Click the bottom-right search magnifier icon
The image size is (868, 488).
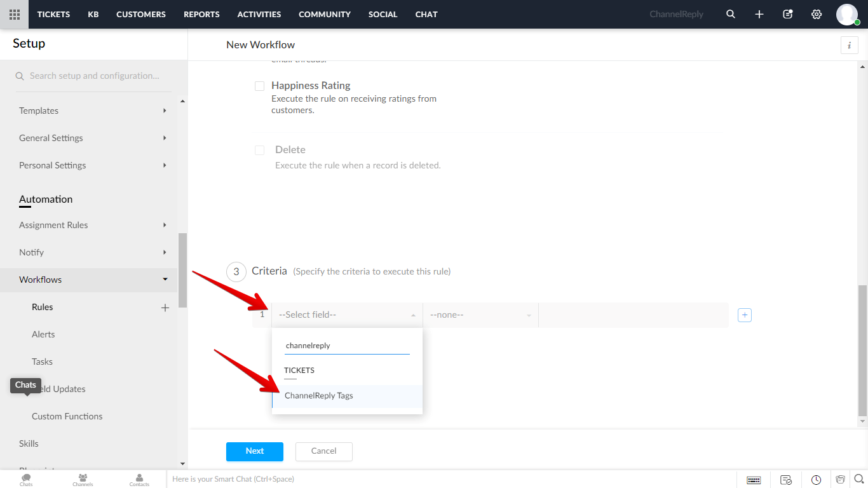[858, 479]
